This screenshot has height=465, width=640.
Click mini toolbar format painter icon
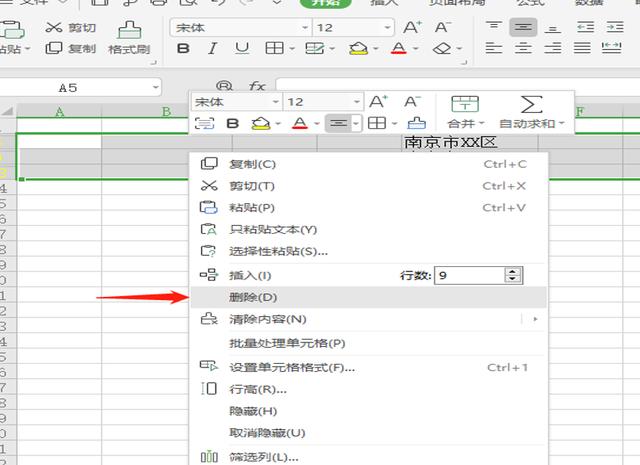(416, 123)
